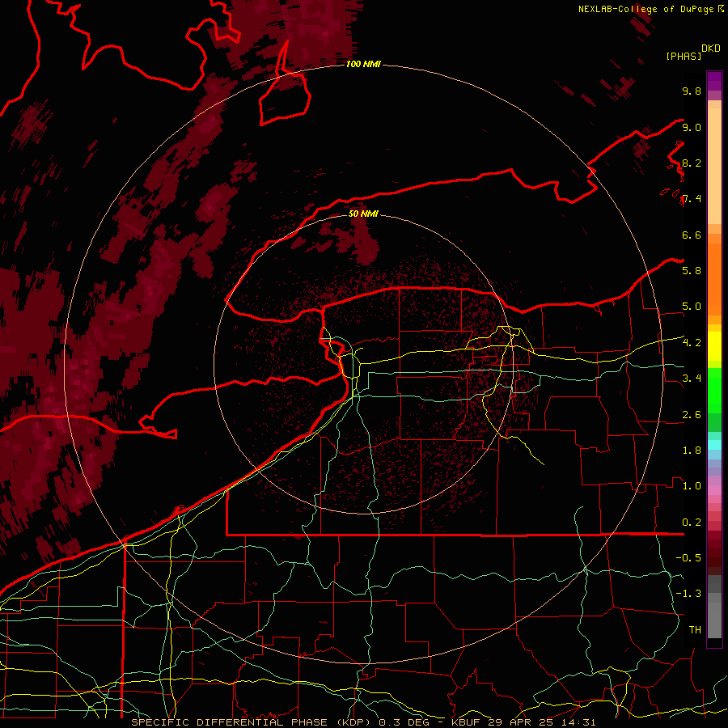Image resolution: width=728 pixels, height=728 pixels.
Task: Click the TH label on the color scale
Action: pos(695,629)
